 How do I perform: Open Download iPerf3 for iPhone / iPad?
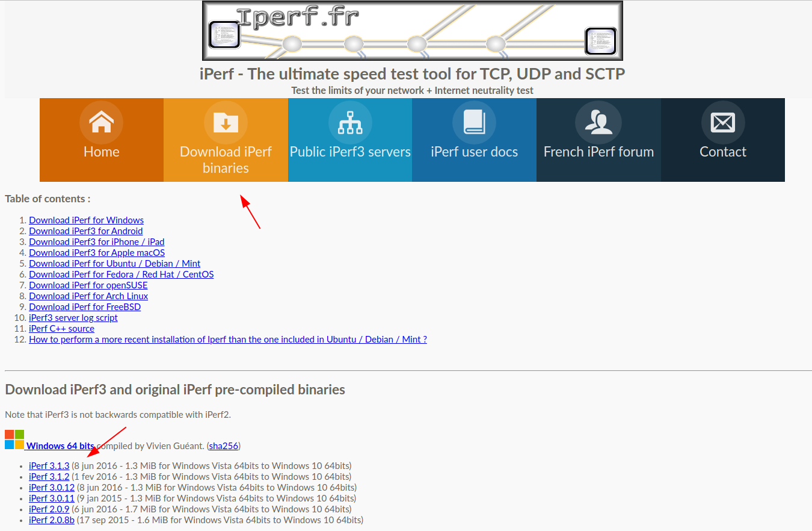tap(96, 242)
